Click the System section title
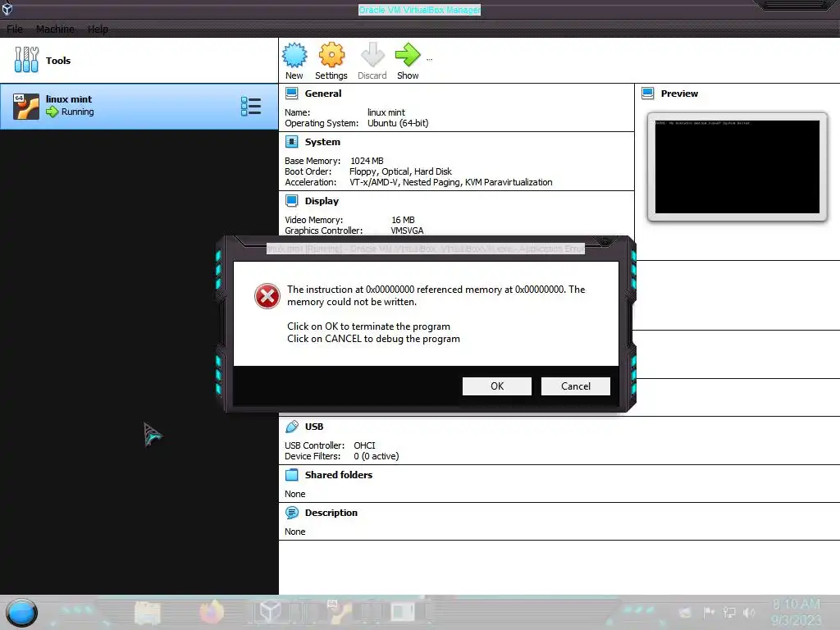The image size is (840, 630). (322, 142)
